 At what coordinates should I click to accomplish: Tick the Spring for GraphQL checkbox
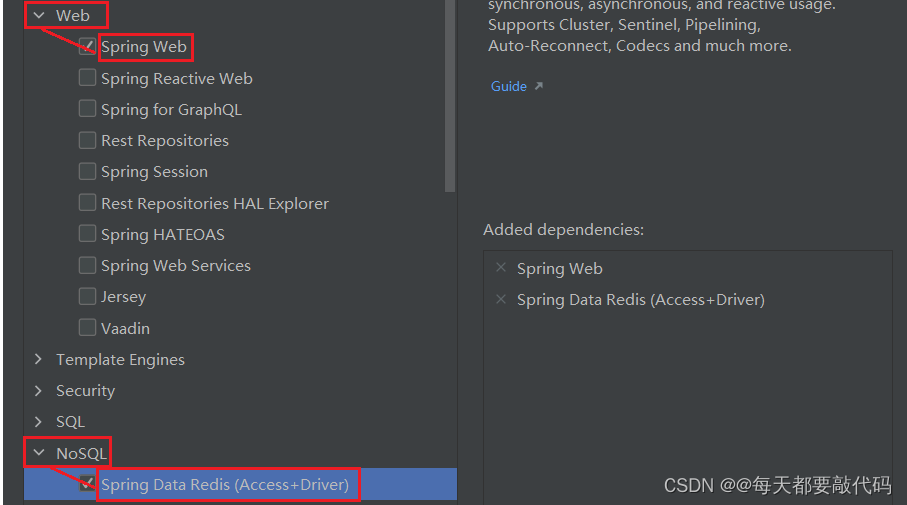(x=87, y=109)
